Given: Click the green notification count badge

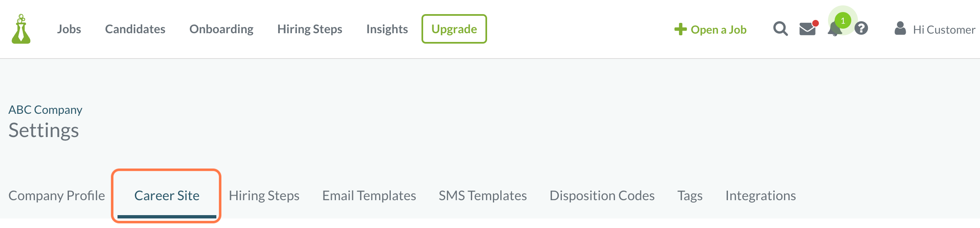Looking at the screenshot, I should [x=843, y=20].
